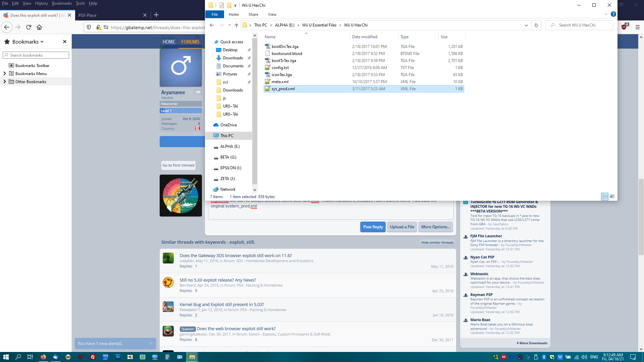Dismiss the new alert notification popup
The height and width of the screenshot is (362, 644).
(x=151, y=343)
